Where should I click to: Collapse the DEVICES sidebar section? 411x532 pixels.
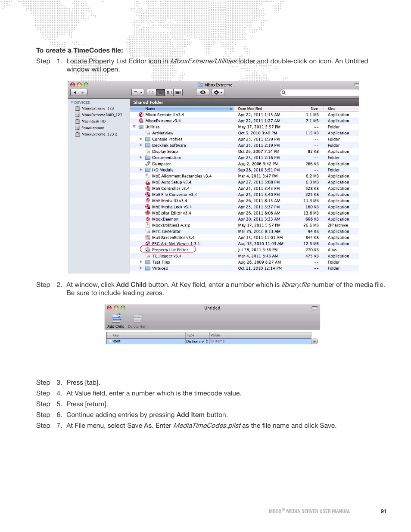click(72, 103)
